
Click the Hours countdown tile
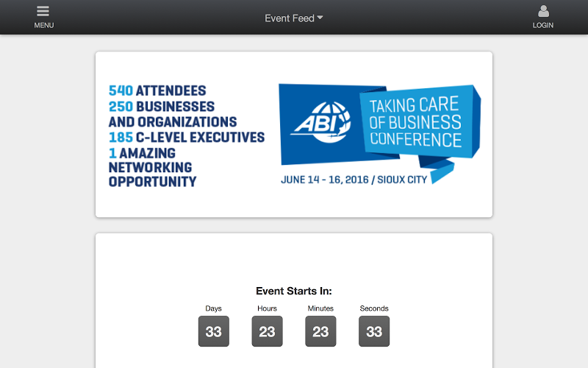pos(267,331)
